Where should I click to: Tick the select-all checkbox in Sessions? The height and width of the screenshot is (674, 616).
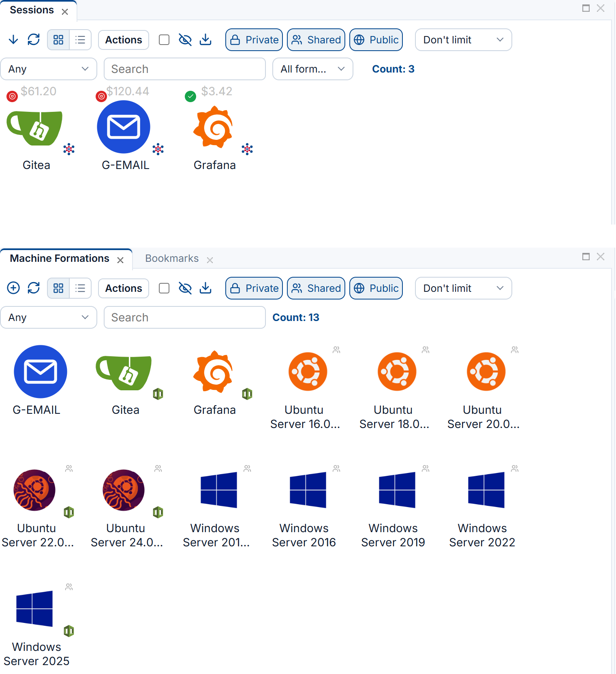coord(164,40)
